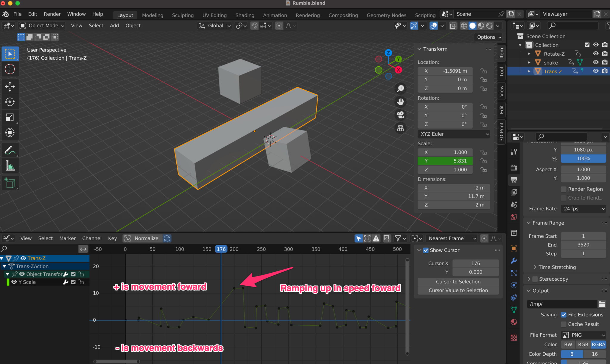
Task: Select the Move tool in the toolbar
Action: pos(10,87)
